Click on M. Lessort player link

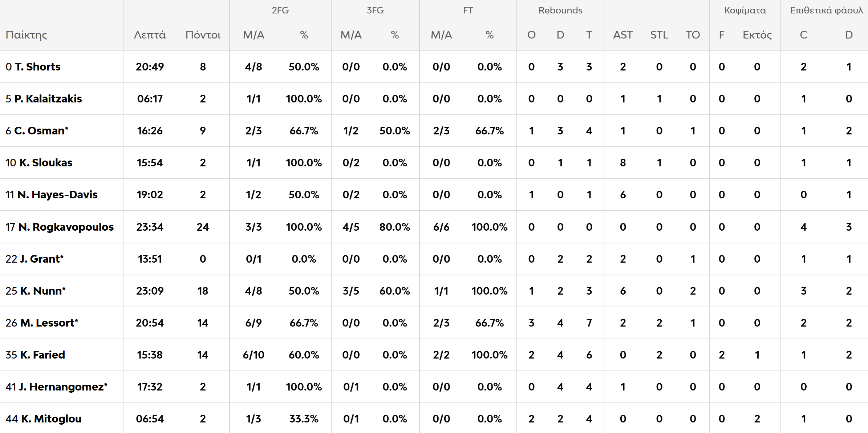[x=49, y=323]
